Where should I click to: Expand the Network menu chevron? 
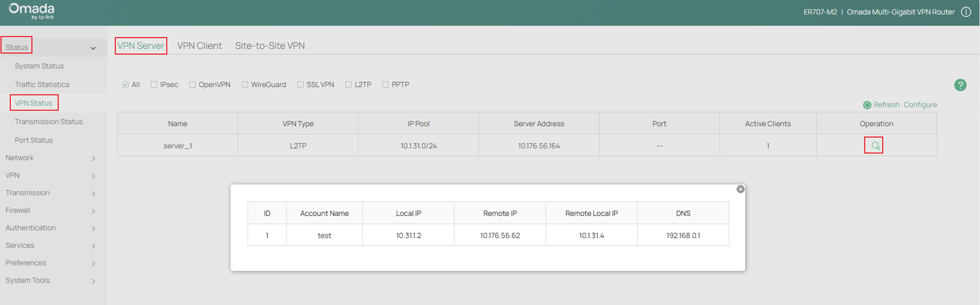[94, 158]
